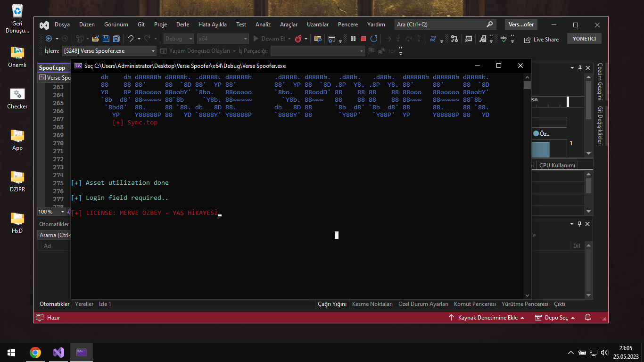Expand Yaşam Döngüsü Olayları dropdown
The height and width of the screenshot is (362, 644).
[x=234, y=51]
